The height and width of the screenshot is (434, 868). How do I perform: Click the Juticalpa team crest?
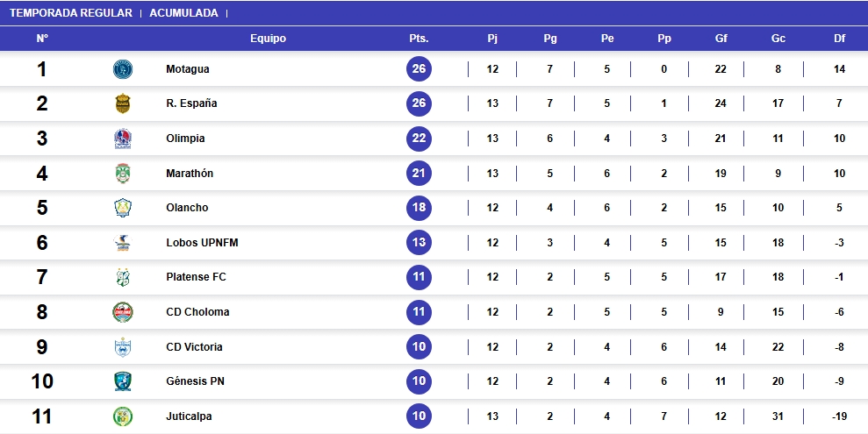[123, 416]
